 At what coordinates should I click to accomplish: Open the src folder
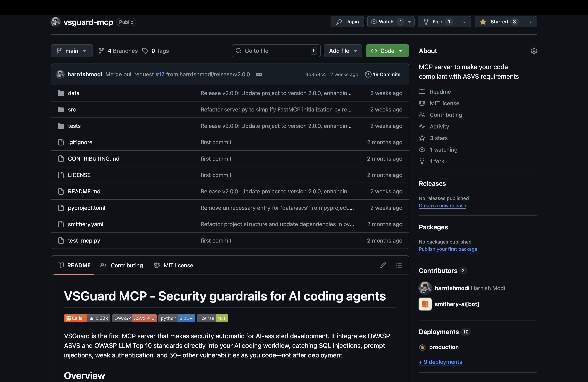72,109
